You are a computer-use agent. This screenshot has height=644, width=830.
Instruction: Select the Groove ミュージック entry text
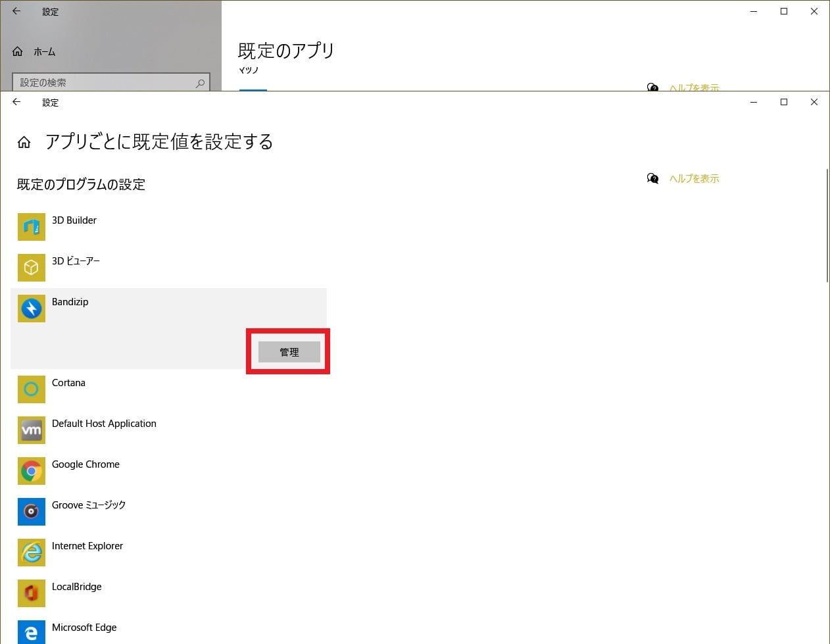point(89,505)
